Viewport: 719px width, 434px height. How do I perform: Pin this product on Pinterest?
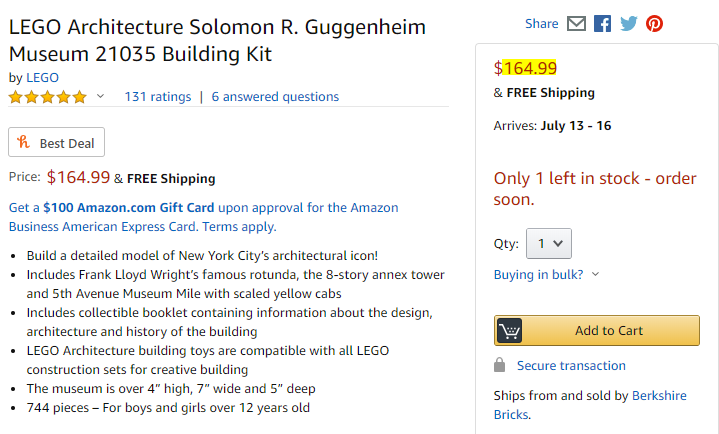pos(654,23)
